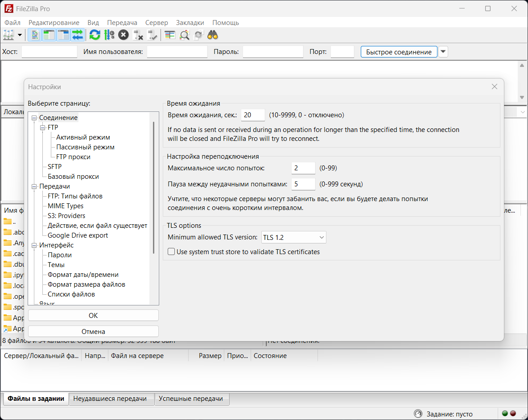Click the green refresh file lists icon
This screenshot has height=420, width=528.
pyautogui.click(x=95, y=35)
